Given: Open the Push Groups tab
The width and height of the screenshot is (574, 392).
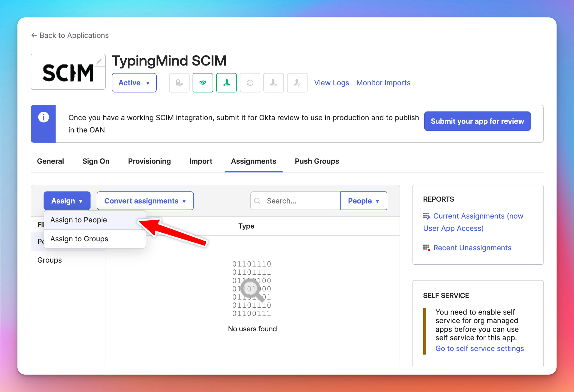Looking at the screenshot, I should click(317, 161).
